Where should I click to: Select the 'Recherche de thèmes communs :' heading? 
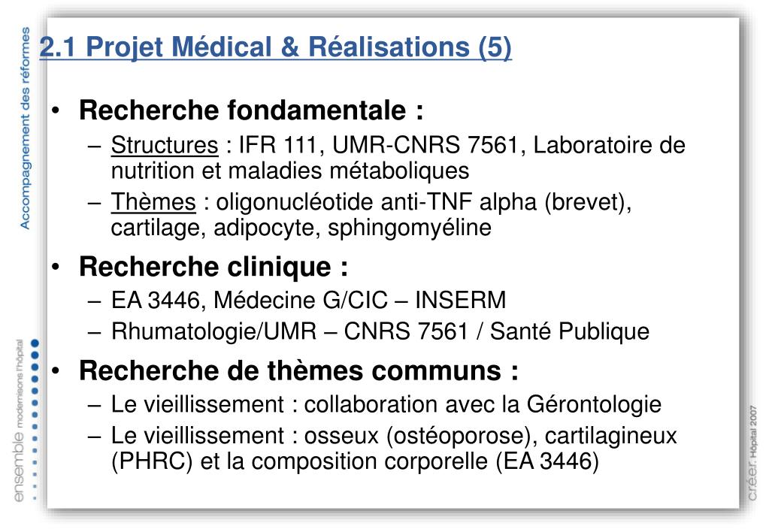point(298,370)
